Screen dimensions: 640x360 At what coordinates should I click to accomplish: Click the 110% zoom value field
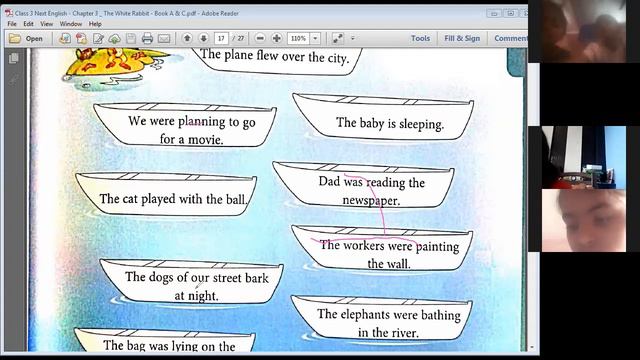click(x=299, y=38)
